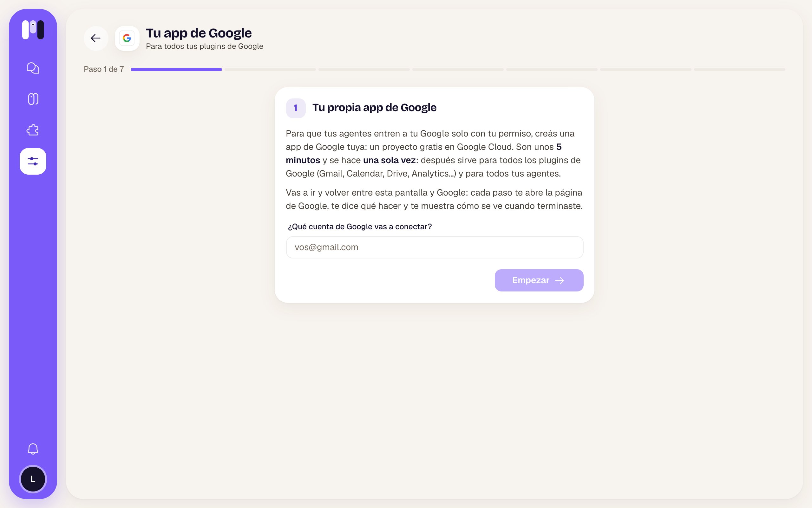812x508 pixels.
Task: Open the chats icon in the sidebar
Action: [33, 68]
